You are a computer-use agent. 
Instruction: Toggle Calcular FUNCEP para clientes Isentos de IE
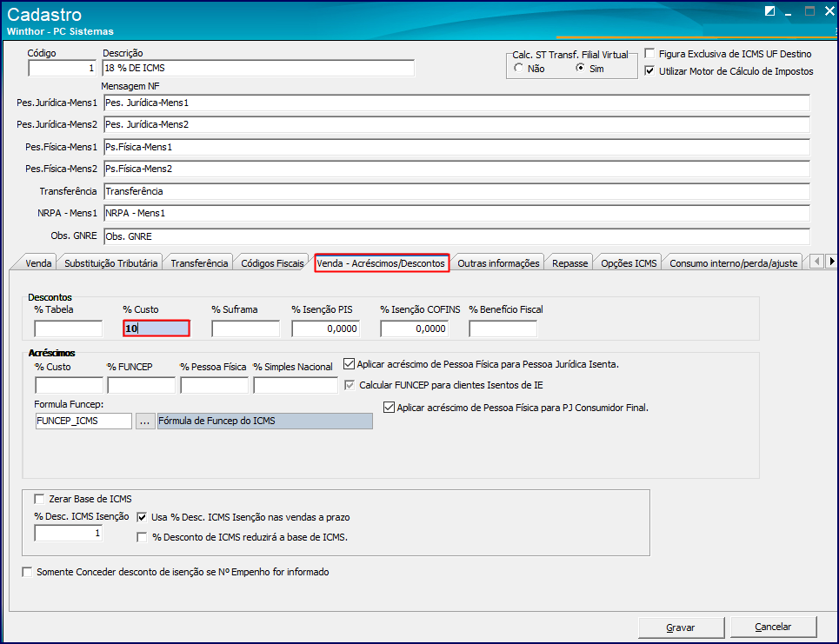pyautogui.click(x=350, y=385)
